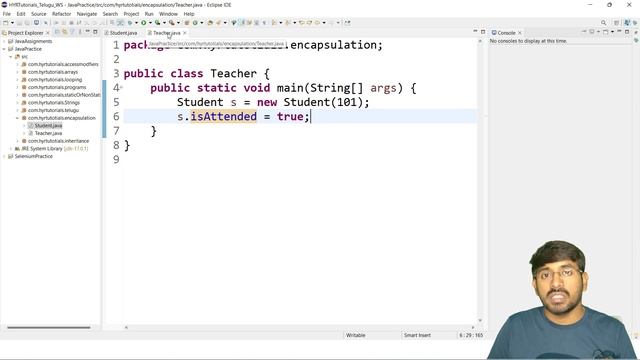This screenshot has width=640, height=360.
Task: Click the Minimize Project Explorer icon
Action: 87,32
